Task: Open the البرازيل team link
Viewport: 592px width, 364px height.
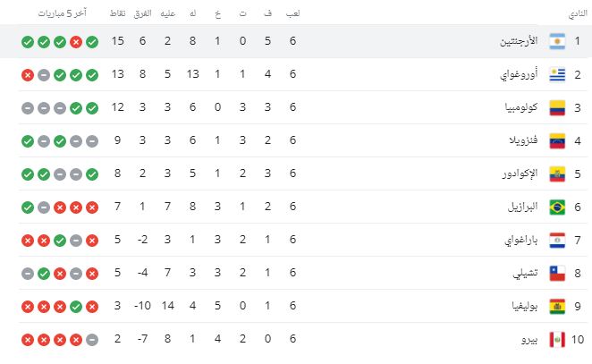Action: 523,207
